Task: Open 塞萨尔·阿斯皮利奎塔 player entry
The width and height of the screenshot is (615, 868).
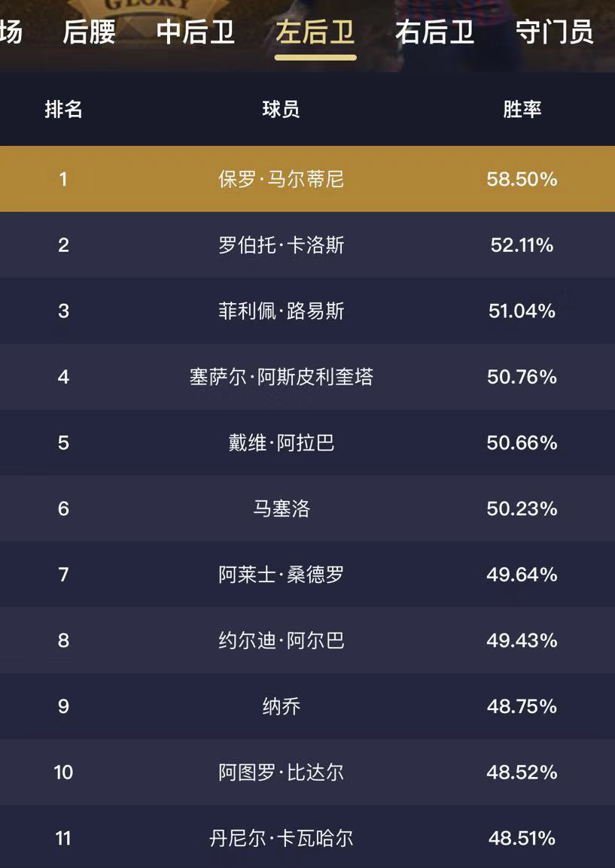Action: click(281, 377)
